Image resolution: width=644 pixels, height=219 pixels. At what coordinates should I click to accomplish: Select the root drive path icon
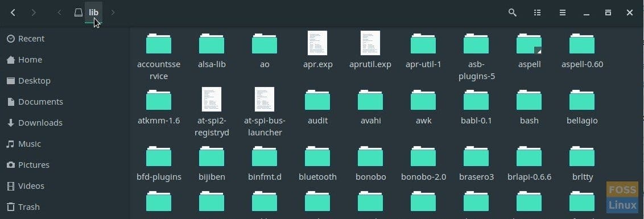coord(79,13)
